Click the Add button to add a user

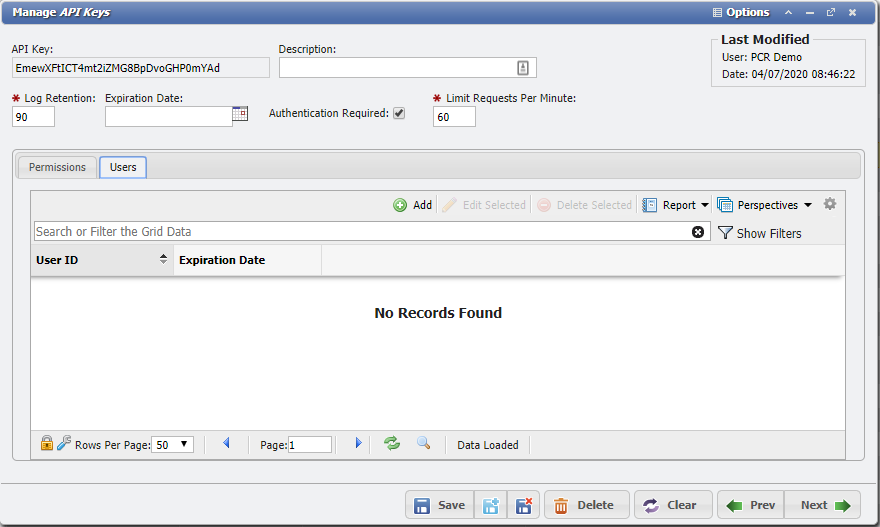[413, 205]
